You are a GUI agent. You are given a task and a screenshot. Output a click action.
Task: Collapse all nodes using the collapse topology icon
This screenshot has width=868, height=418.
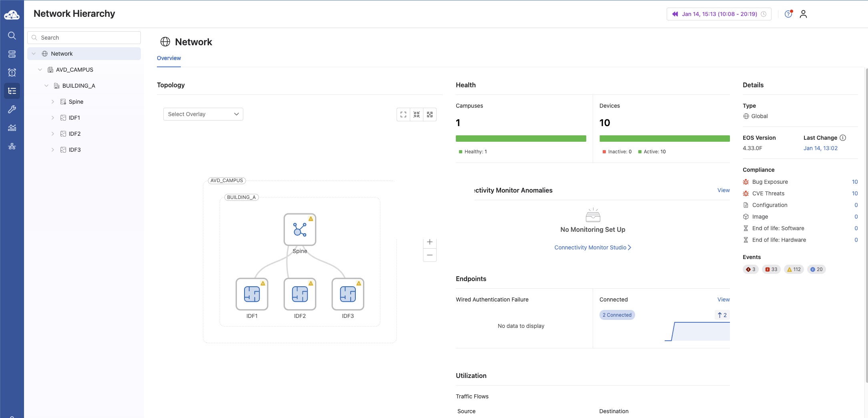pos(416,114)
